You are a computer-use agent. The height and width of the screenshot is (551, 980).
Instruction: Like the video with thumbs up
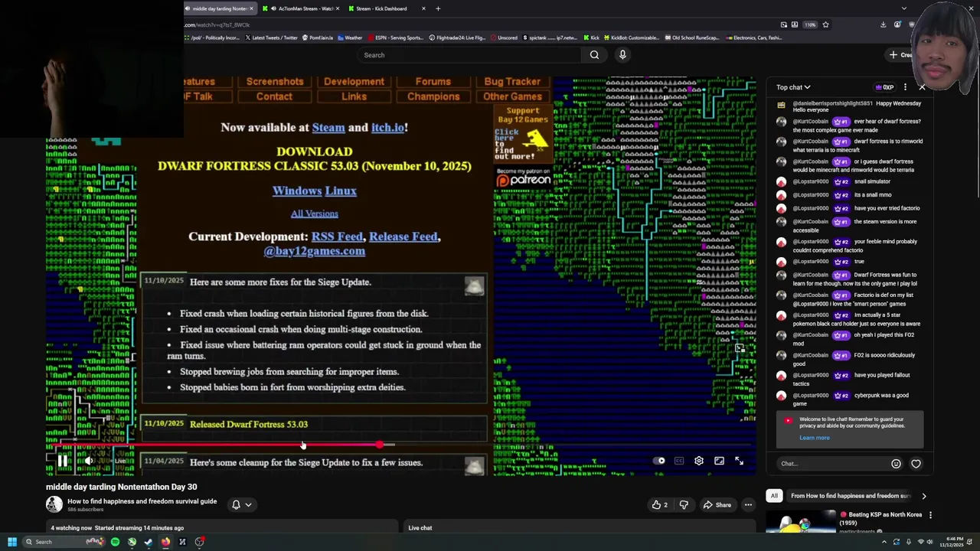tap(659, 505)
